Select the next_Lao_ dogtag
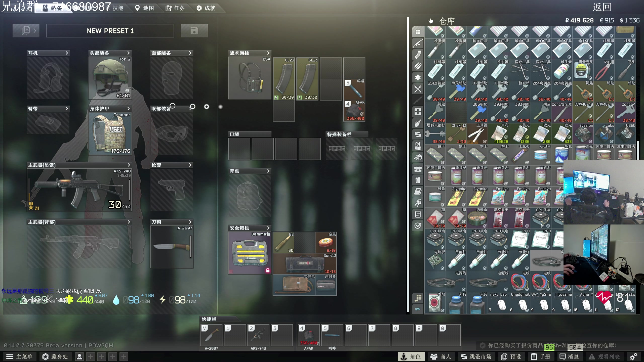644x362 pixels. [498, 303]
